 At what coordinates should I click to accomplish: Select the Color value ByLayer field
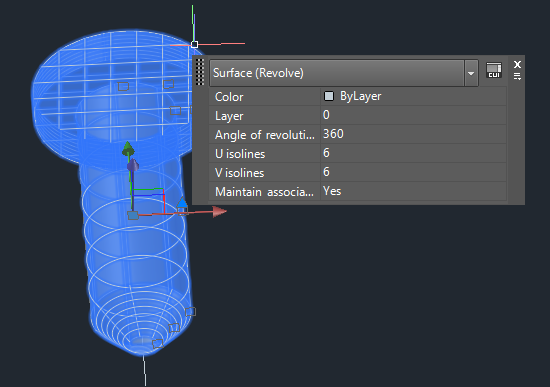413,96
